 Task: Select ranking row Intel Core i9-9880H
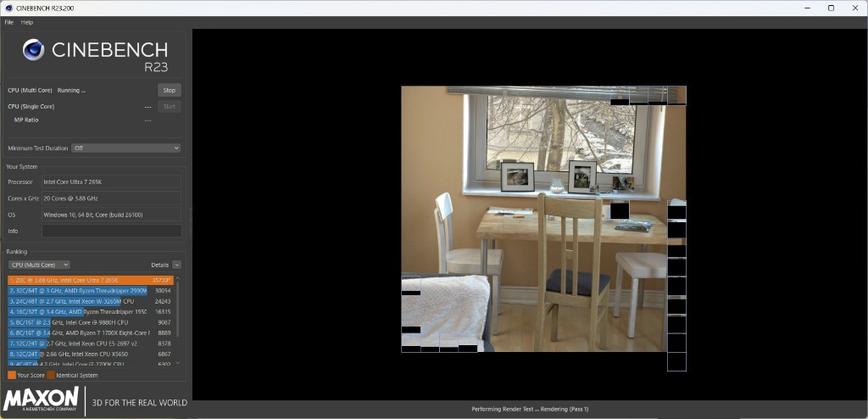tap(91, 322)
